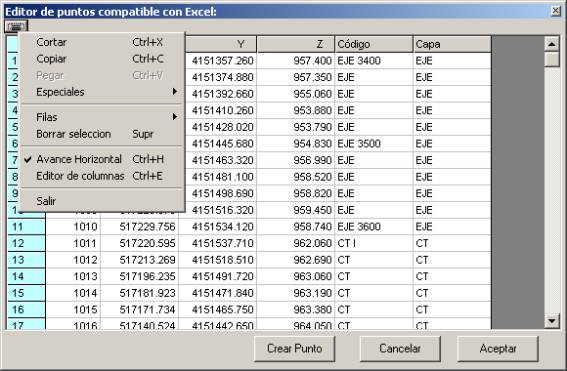Viewport: 567px width, 371px height.
Task: Click Y value 4151374.880
Action: [x=221, y=77]
